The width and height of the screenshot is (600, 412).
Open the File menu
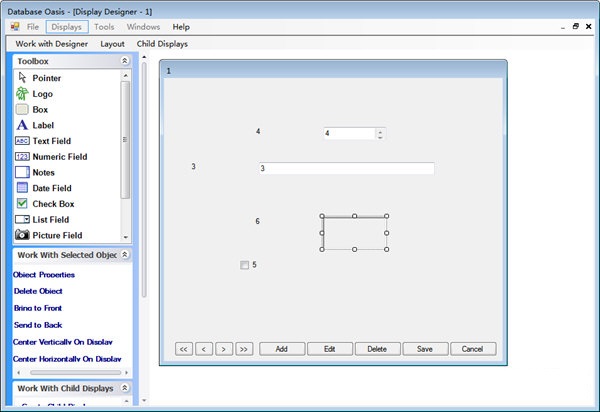tap(33, 27)
